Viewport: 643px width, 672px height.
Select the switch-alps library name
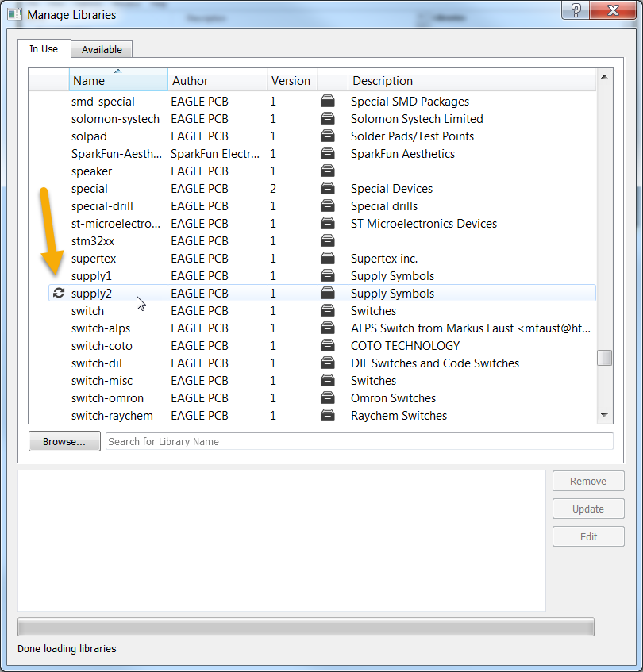[x=101, y=328]
